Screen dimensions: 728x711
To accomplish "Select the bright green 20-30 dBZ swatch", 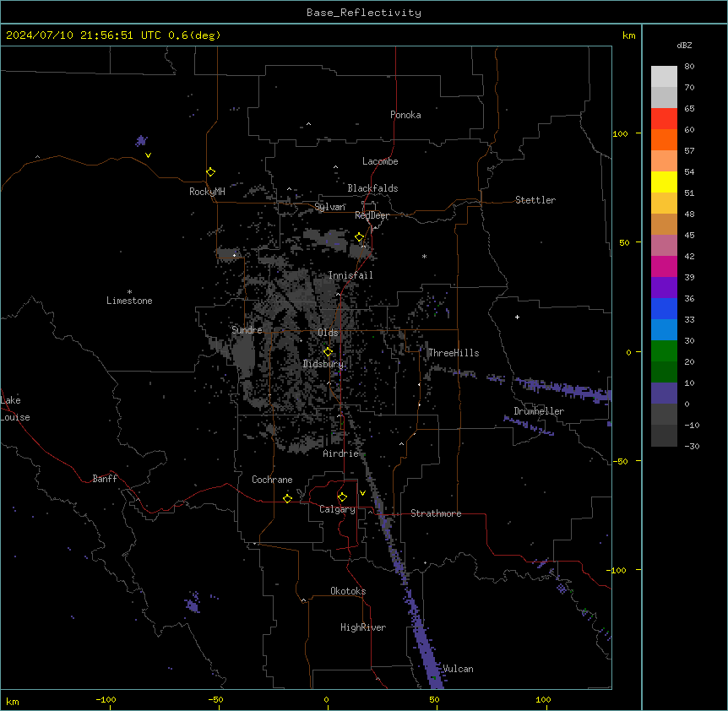I will point(664,351).
